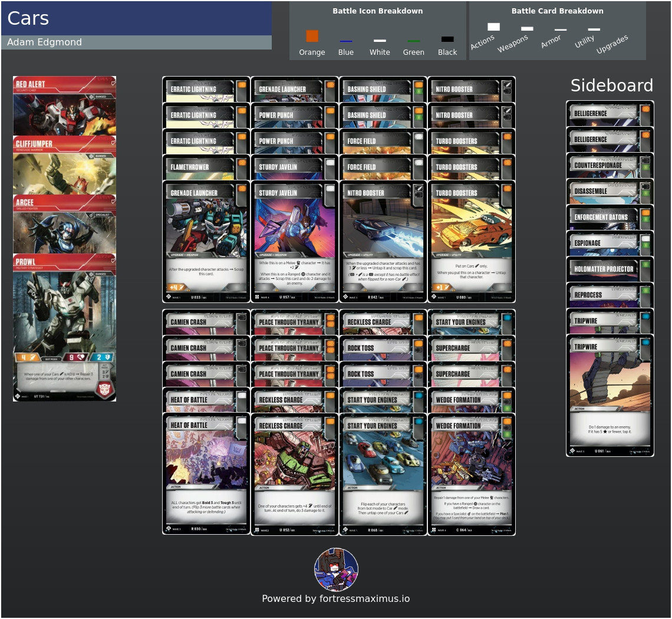Select the Counterespionage sideboard card

pyautogui.click(x=610, y=166)
